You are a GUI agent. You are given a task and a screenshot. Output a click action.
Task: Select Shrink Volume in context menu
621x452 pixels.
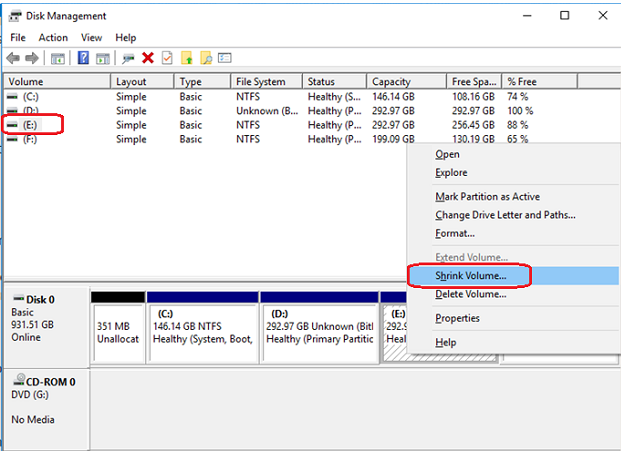coord(513,276)
